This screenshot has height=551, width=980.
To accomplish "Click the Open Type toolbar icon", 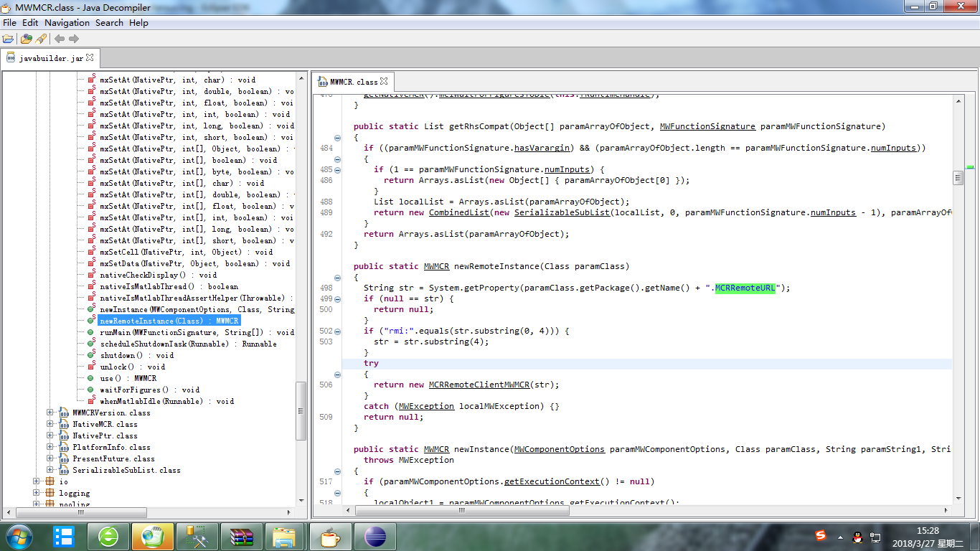I will coord(27,39).
